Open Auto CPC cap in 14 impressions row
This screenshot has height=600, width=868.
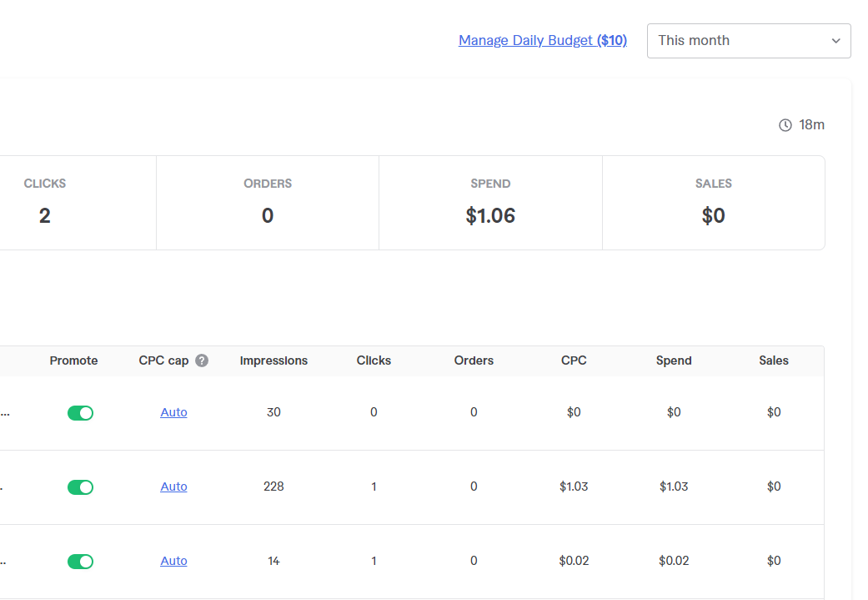point(173,561)
